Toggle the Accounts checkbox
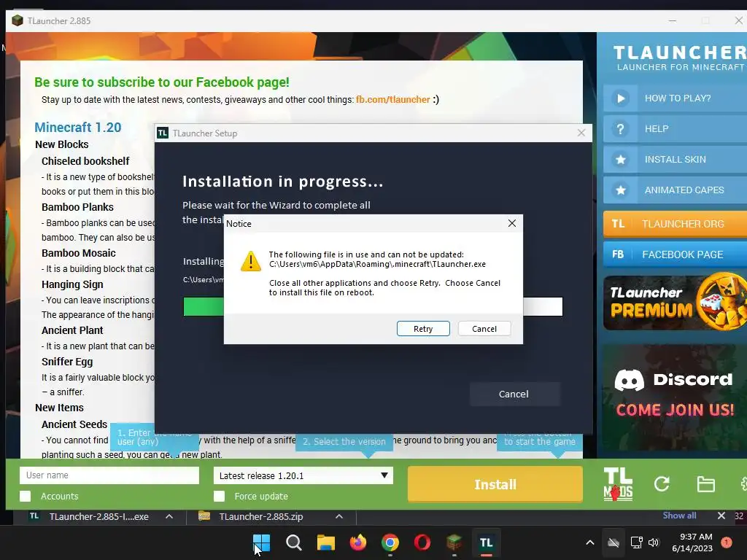Viewport: 747px width, 560px height. (26, 496)
